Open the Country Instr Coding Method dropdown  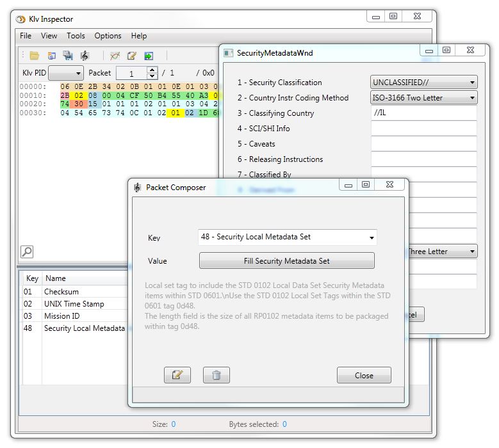click(424, 98)
